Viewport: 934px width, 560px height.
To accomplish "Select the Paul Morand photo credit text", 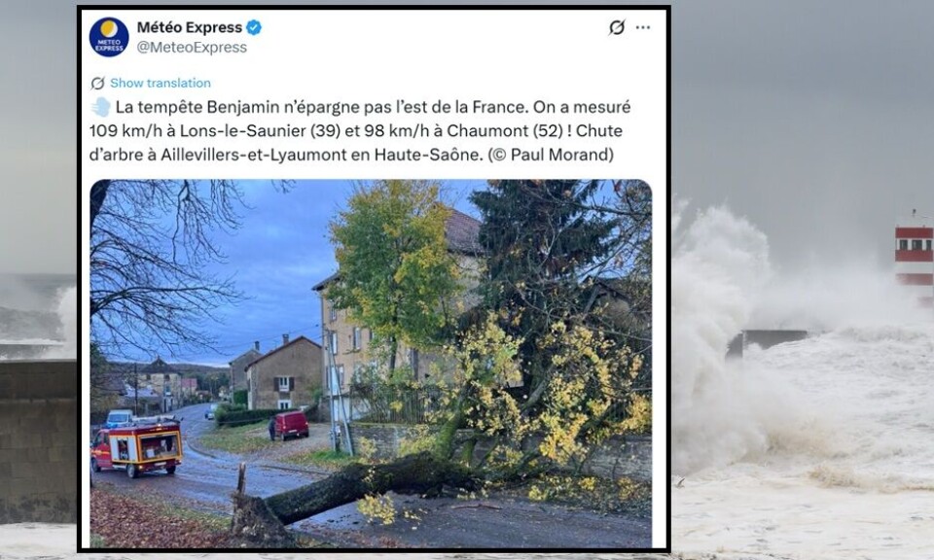I will pyautogui.click(x=551, y=155).
